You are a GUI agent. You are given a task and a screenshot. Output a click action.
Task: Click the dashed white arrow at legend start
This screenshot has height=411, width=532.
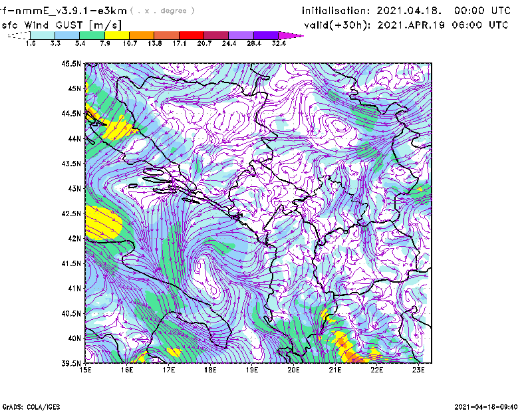[x=19, y=35]
